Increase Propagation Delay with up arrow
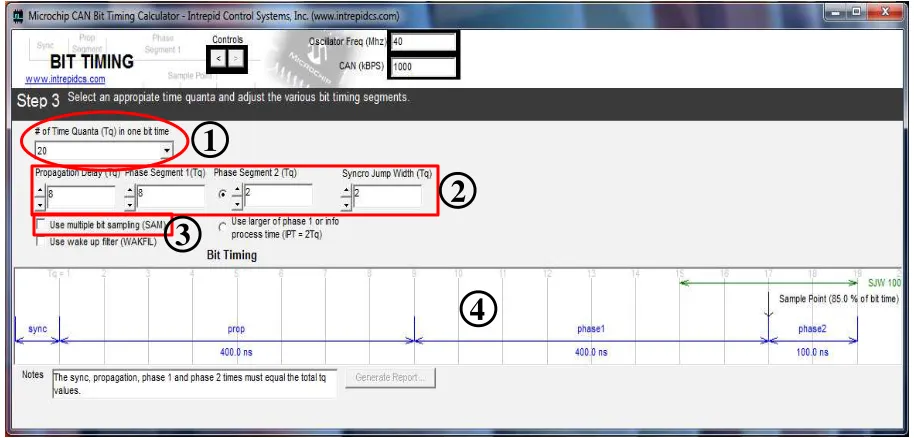This screenshot has height=438, width=914. (39, 191)
